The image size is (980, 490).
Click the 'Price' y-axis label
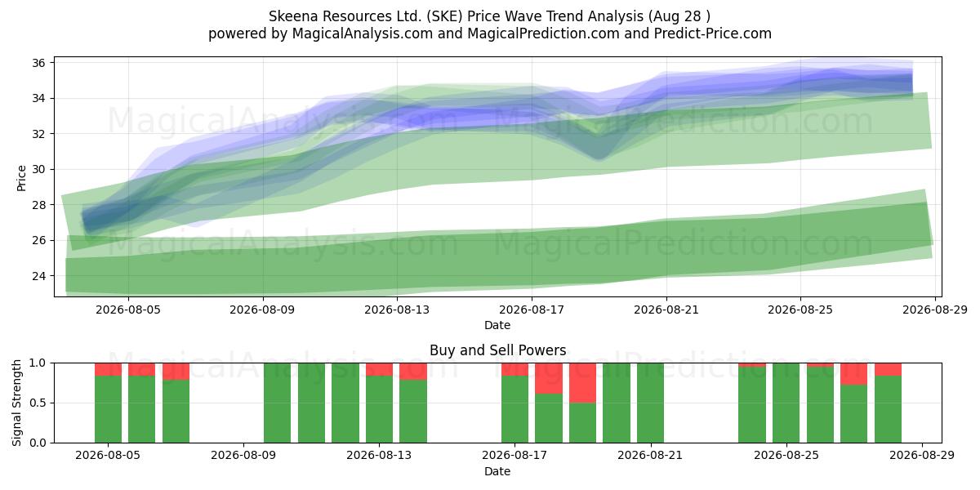coord(21,176)
